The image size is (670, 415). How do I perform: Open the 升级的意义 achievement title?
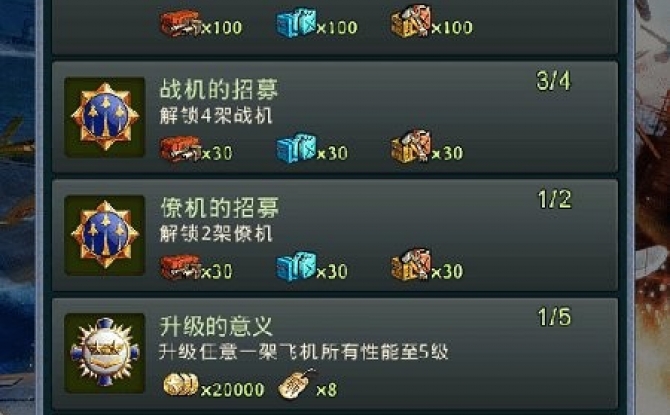tap(216, 326)
